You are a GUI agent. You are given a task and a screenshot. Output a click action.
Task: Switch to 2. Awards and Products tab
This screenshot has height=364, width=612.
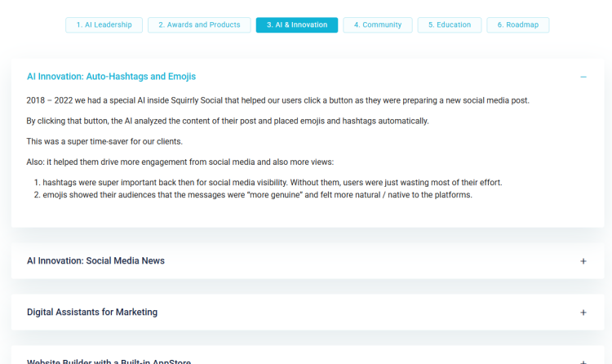coord(199,25)
